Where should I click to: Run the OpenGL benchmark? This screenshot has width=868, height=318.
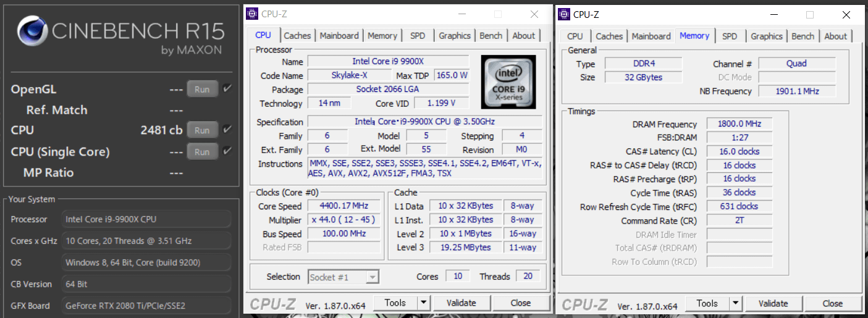coord(202,90)
